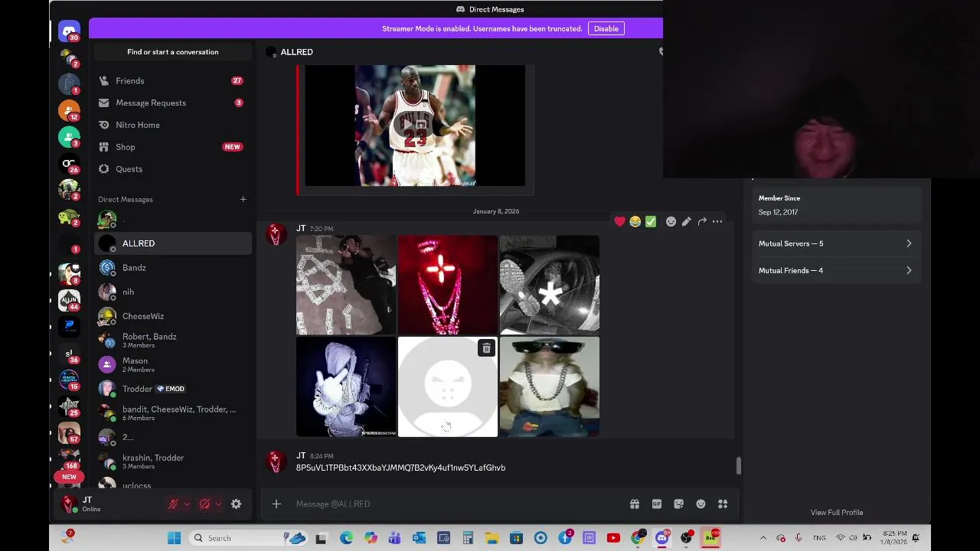Open bandit, CheeseWiz, Trodder group chat

tap(172, 413)
